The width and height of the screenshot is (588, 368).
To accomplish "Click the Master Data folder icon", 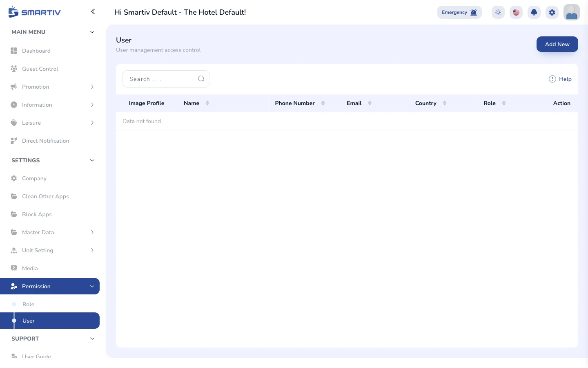I will pyautogui.click(x=14, y=232).
